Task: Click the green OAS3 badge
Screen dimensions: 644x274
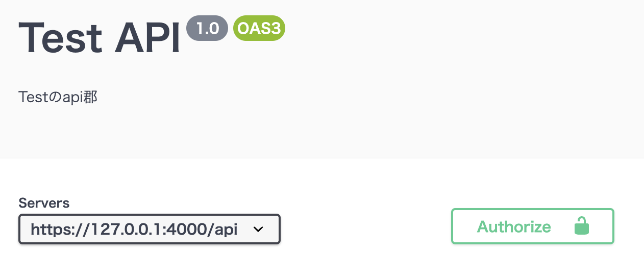Action: pos(259,28)
